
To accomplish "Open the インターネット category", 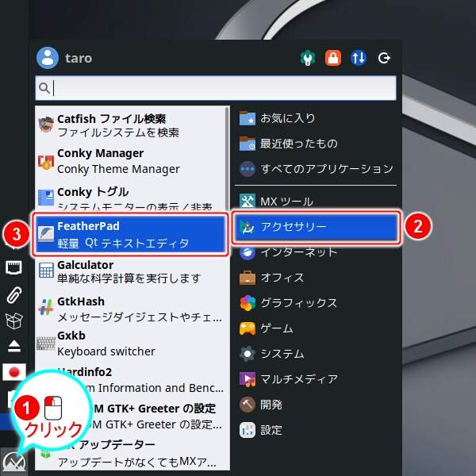I will click(298, 251).
